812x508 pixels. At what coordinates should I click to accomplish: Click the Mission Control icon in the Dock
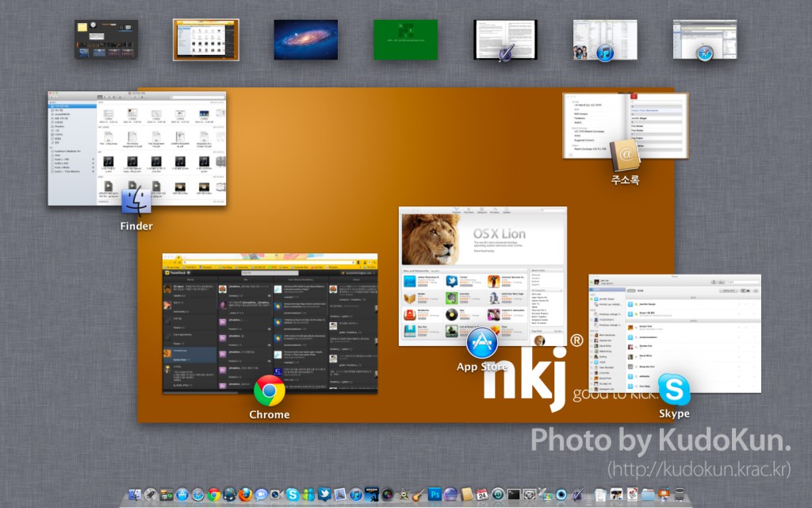pos(167,495)
